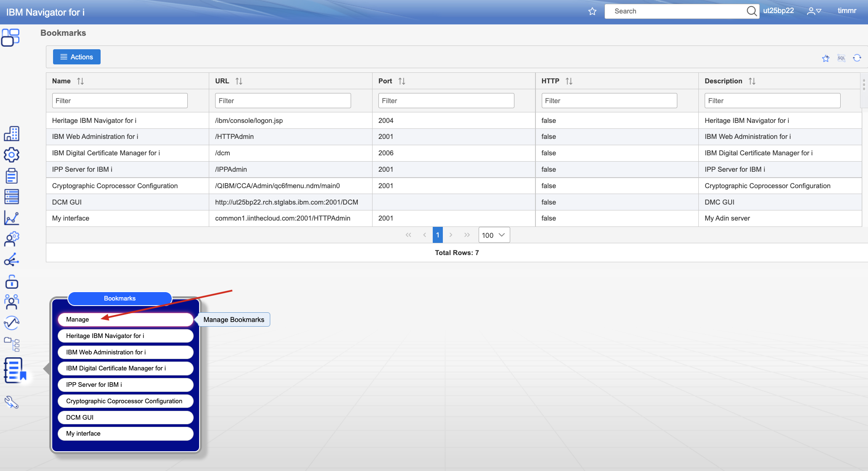
Task: Open Cryptographic Coprocessor Configuration bookmark in popup
Action: pyautogui.click(x=125, y=401)
